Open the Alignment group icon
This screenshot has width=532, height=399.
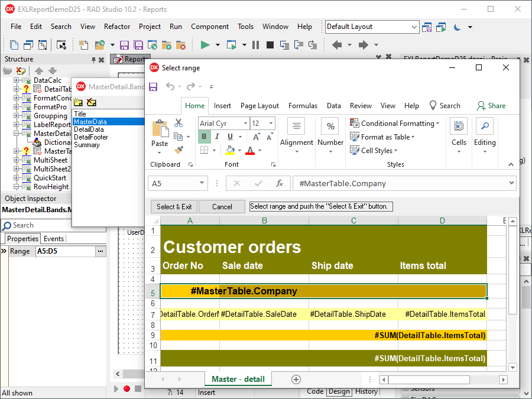point(297,126)
